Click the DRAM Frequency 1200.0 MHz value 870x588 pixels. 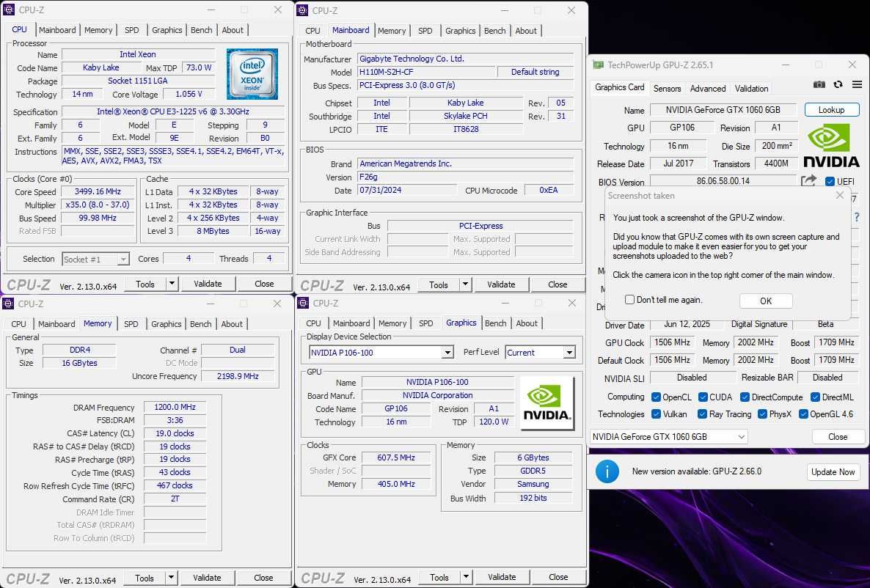pos(175,407)
